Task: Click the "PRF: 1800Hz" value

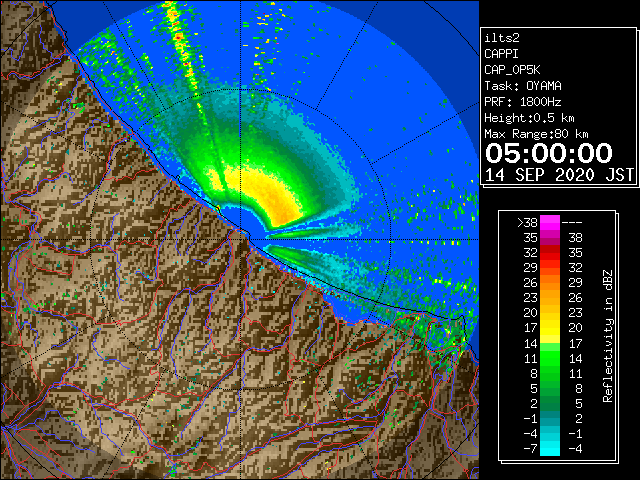Action: 523,102
